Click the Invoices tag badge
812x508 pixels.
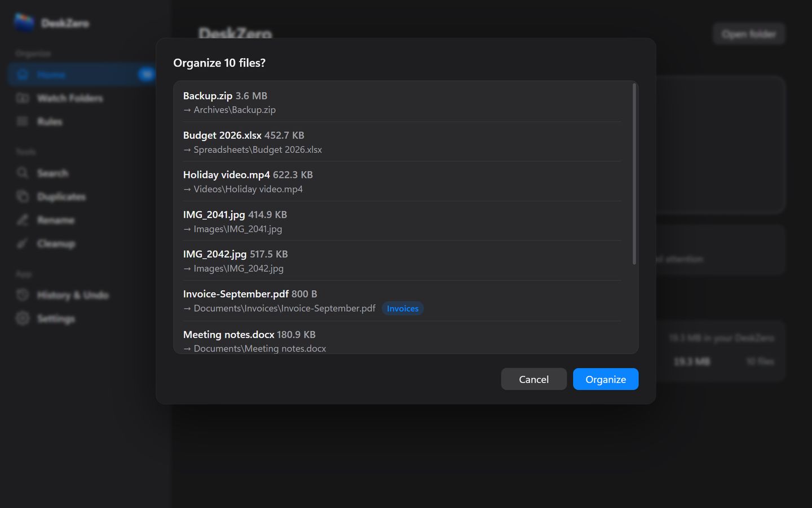[403, 308]
